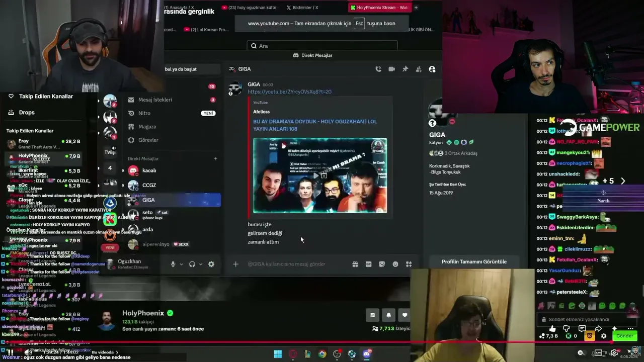Start a voice call with GIGA
The height and width of the screenshot is (362, 644).
click(378, 69)
